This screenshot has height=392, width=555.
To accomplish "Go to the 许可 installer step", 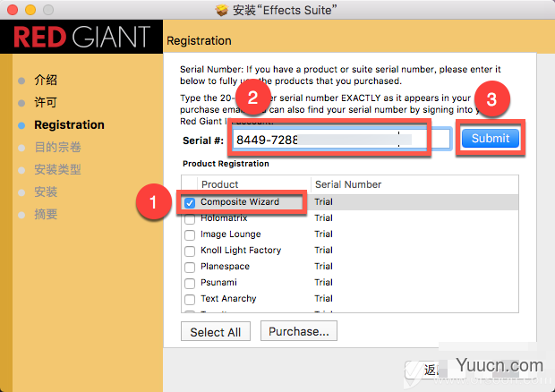I will click(46, 102).
